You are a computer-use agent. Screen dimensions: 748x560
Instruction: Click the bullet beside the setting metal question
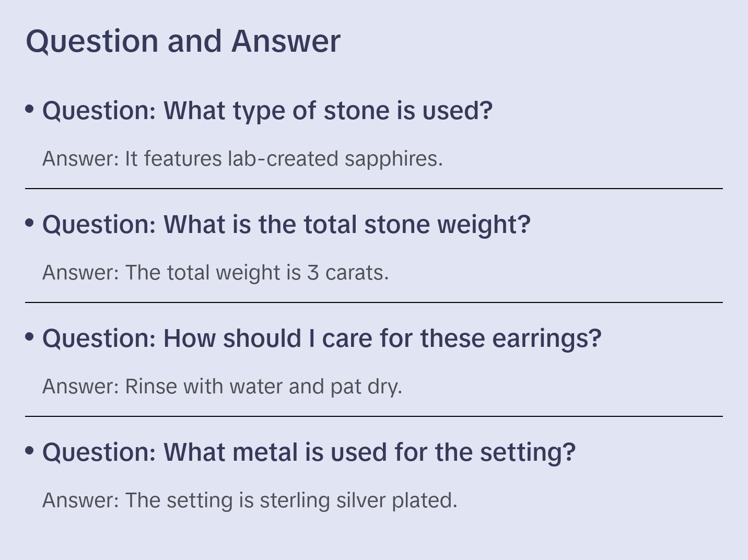tap(30, 451)
